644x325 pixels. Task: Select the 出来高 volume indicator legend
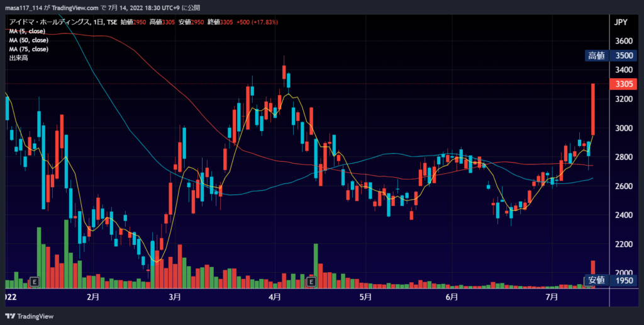point(18,59)
